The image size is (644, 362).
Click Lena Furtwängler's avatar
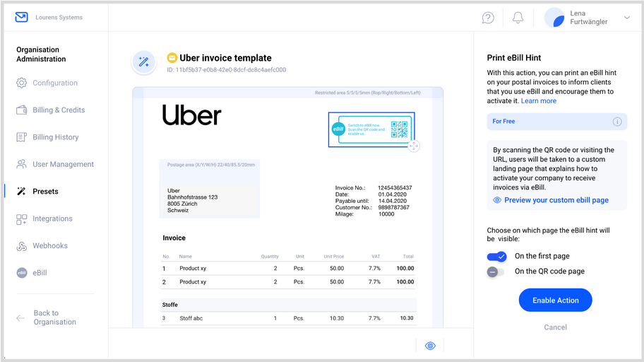tap(554, 18)
